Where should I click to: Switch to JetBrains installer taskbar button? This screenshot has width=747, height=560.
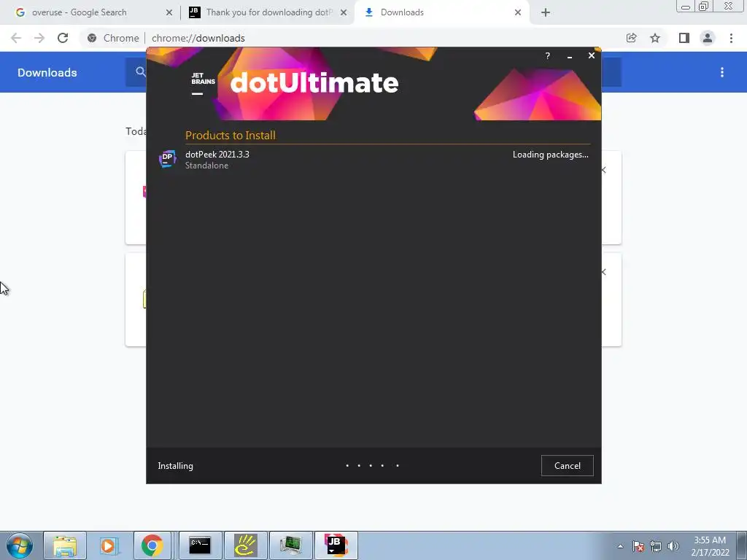[336, 545]
